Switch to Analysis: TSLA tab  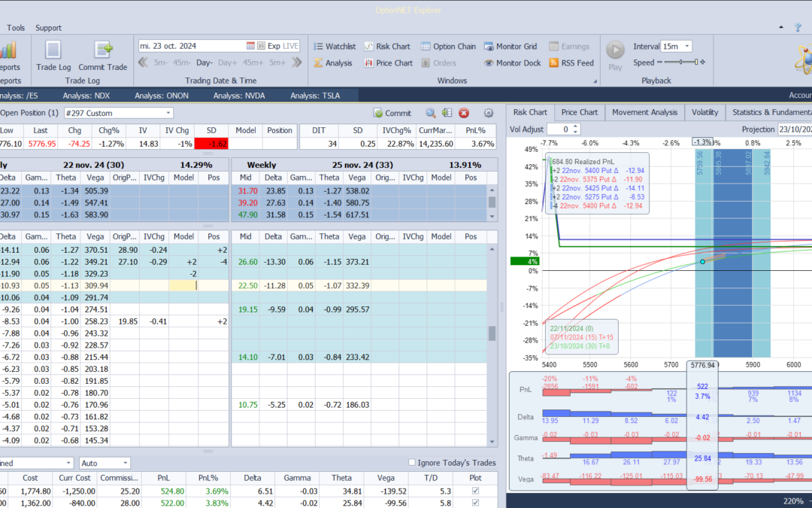[x=315, y=96]
